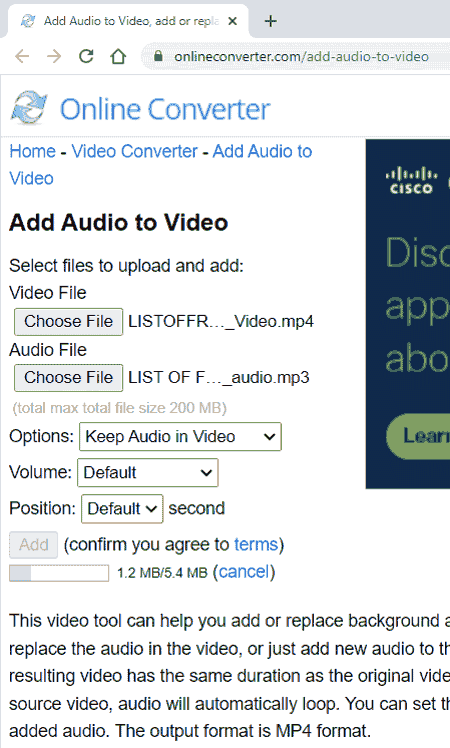Open Video Converter breadcrumb link
Image resolution: width=450 pixels, height=748 pixels.
click(x=135, y=151)
